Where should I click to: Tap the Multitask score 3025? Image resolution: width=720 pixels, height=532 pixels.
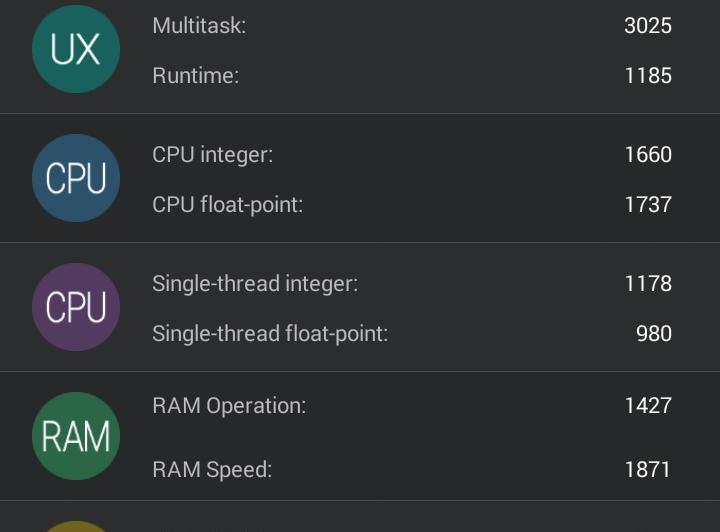click(x=647, y=26)
